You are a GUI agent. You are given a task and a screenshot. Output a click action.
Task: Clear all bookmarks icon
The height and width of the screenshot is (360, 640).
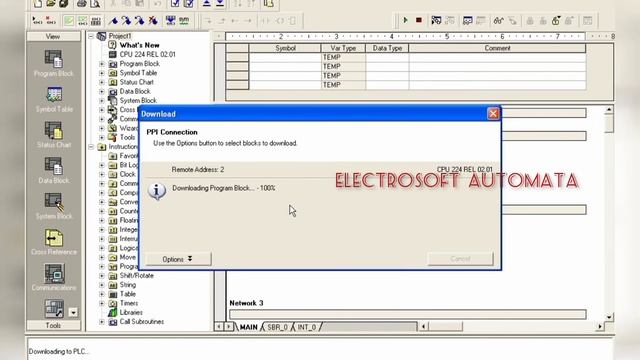click(x=153, y=20)
